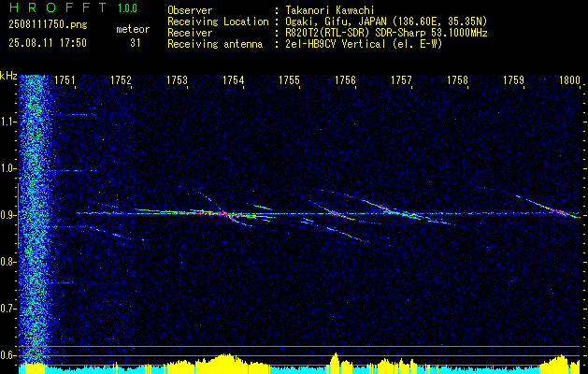Click the 1753 time marker
This screenshot has width=588, height=374.
pos(177,80)
